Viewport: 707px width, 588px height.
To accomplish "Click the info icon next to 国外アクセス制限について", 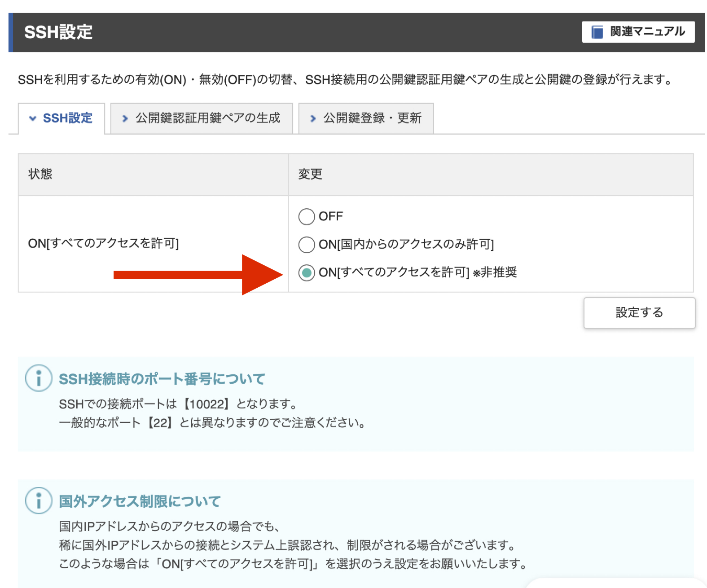I will tap(39, 500).
